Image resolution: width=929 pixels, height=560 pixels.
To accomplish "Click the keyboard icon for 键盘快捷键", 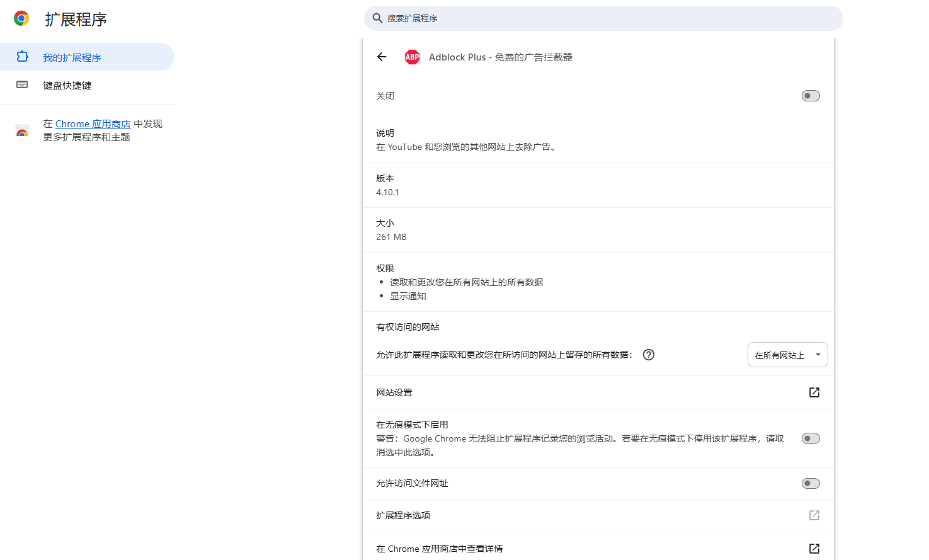I will (22, 84).
